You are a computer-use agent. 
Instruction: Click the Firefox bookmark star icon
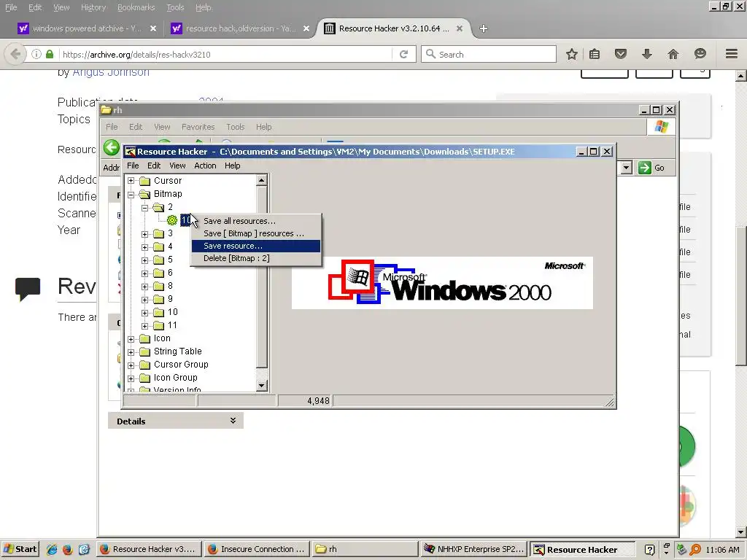click(572, 54)
